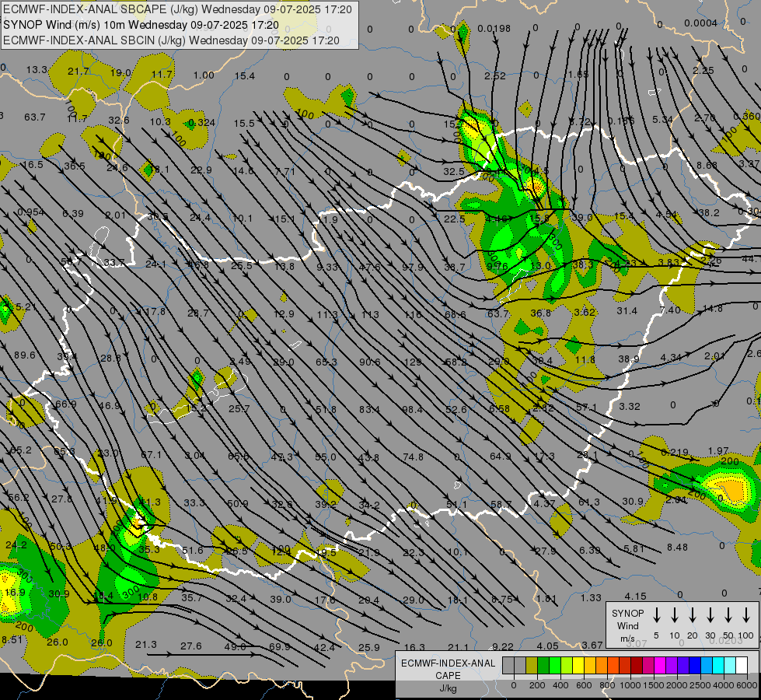Pick the pure yellow CAPE swatch
The height and width of the screenshot is (700, 761).
point(578,666)
